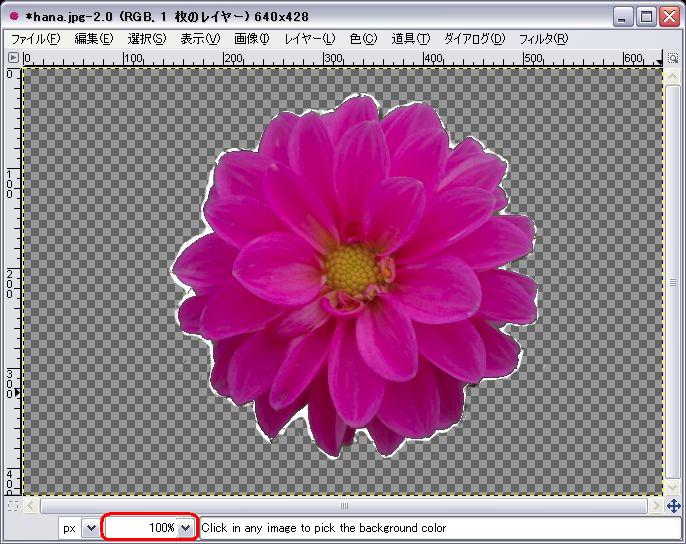686x544 pixels.
Task: Open the レイヤー(L) menu
Action: (310, 39)
